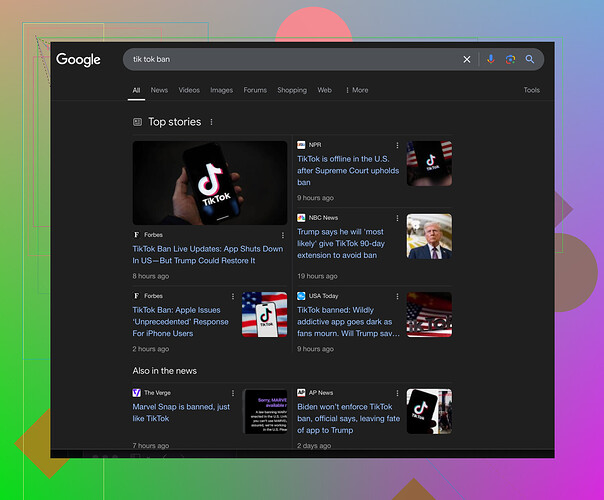Image resolution: width=604 pixels, height=500 pixels.
Task: Click AP News TikTok phone thumbnail
Action: (x=429, y=411)
